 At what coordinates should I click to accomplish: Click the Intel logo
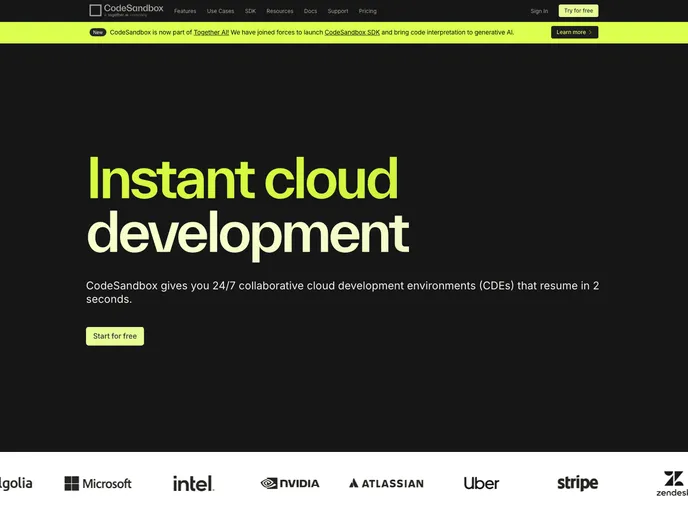pyautogui.click(x=193, y=483)
